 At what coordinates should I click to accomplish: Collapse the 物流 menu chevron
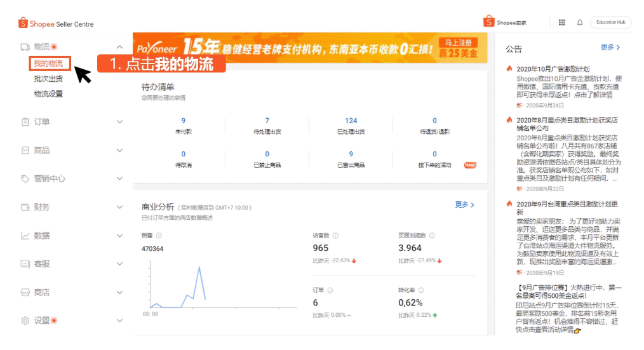[x=119, y=47]
